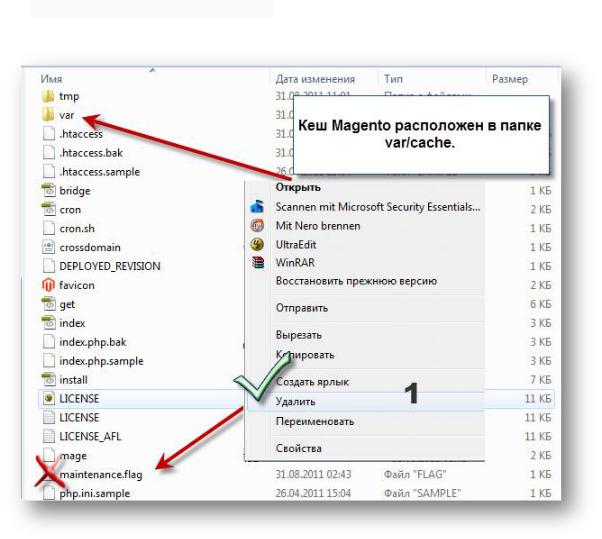Click the cron PHP file icon
The width and height of the screenshot is (602, 539).
click(49, 209)
